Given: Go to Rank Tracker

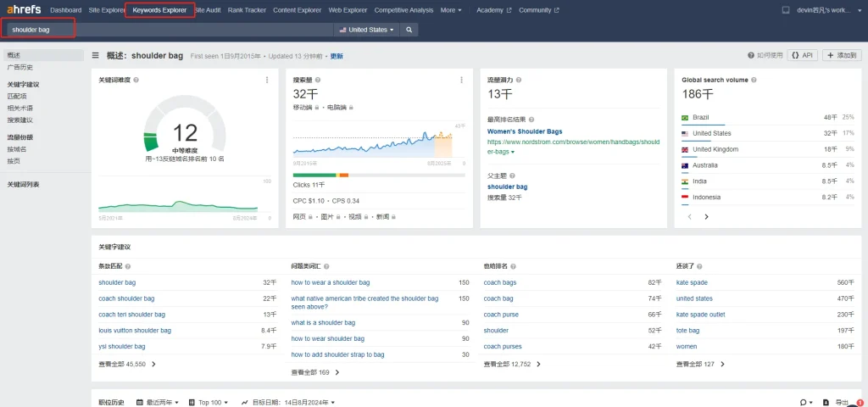Looking at the screenshot, I should point(247,10).
